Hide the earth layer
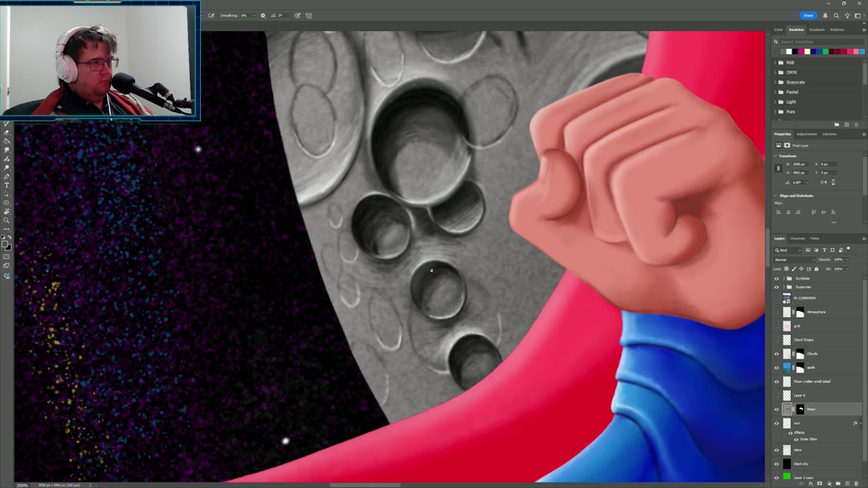The height and width of the screenshot is (488, 868). 777,367
